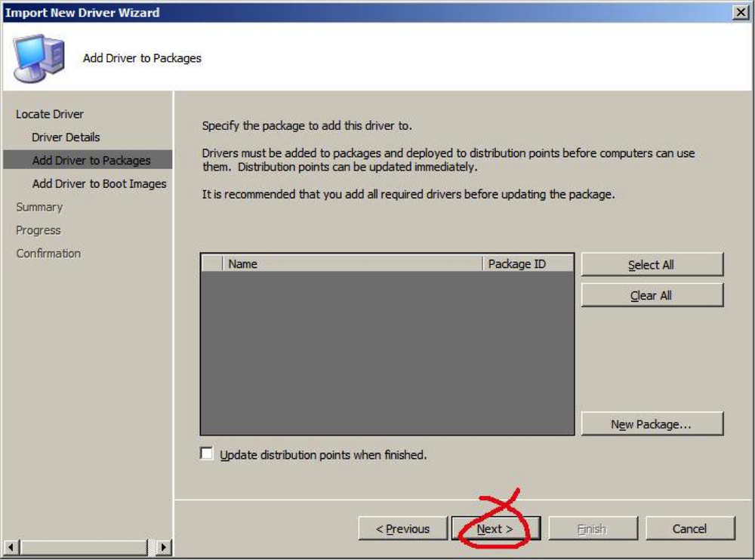Cancel the driver import wizard
This screenshot has width=755, height=560.
[x=689, y=529]
